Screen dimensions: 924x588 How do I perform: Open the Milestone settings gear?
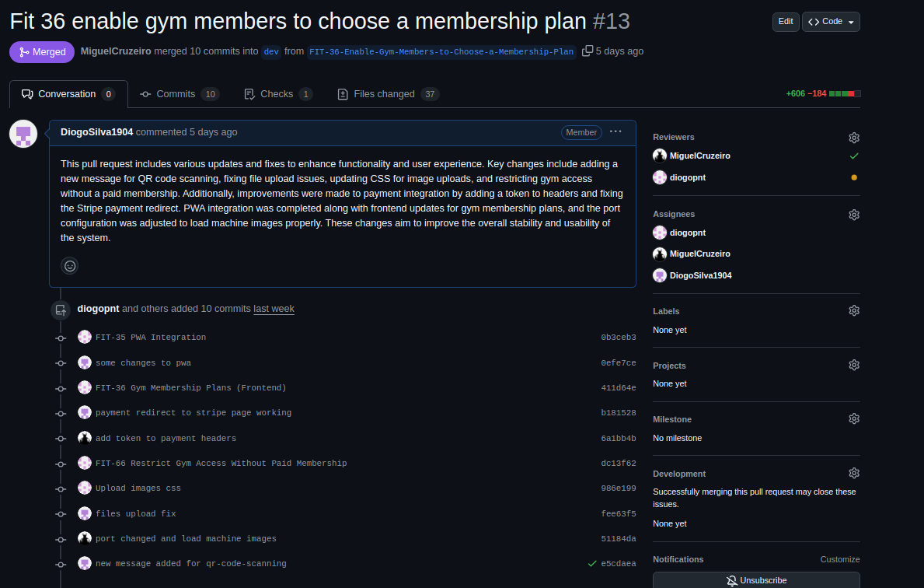(854, 419)
